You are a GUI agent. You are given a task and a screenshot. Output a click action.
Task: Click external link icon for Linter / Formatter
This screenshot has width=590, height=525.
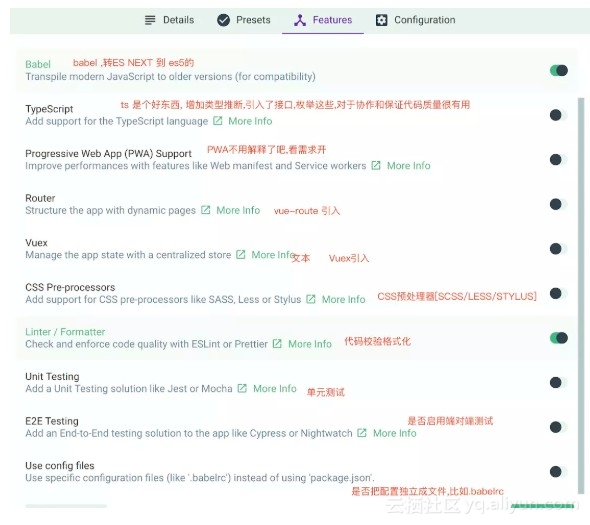click(x=277, y=344)
